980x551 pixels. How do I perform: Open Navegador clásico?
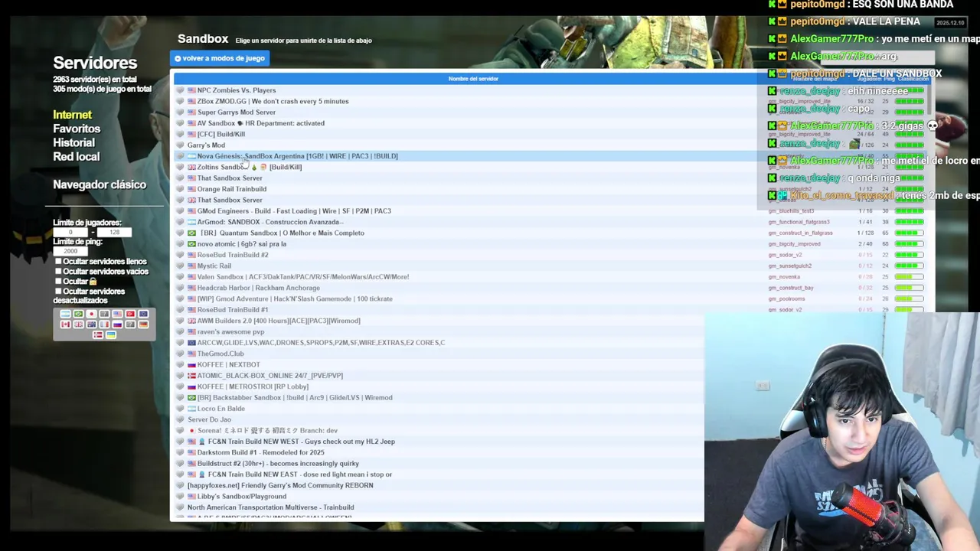[100, 184]
